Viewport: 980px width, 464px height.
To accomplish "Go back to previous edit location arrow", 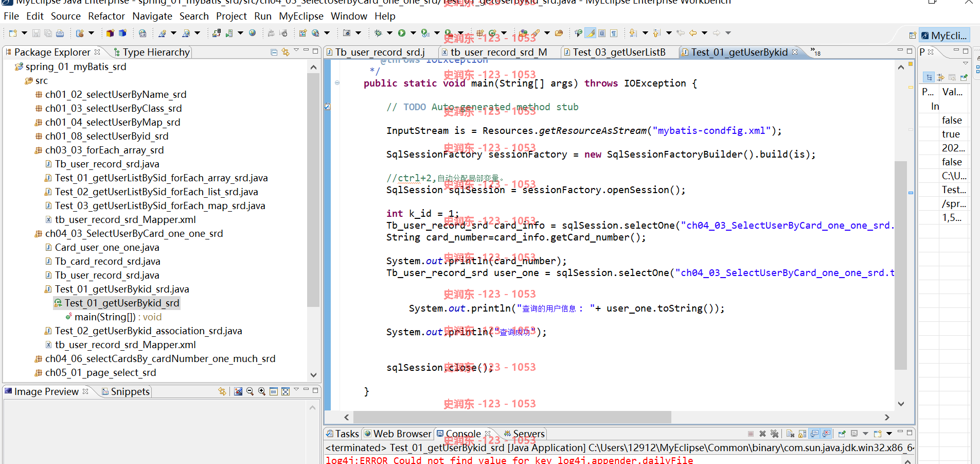I will (x=693, y=33).
